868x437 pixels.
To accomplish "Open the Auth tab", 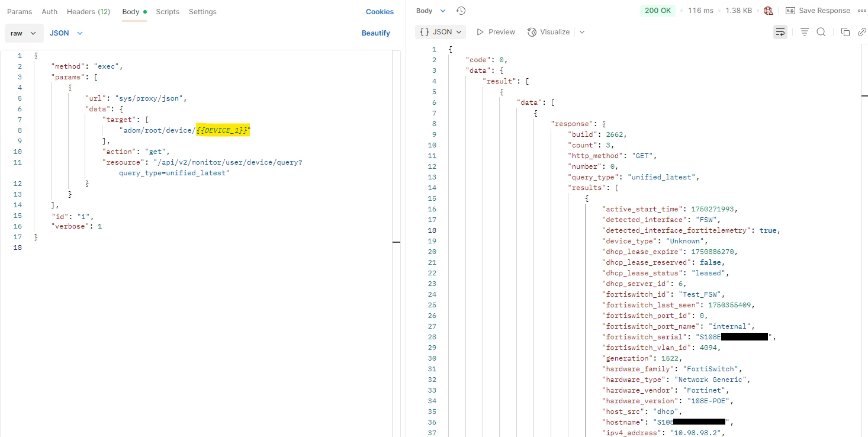I will tap(50, 12).
